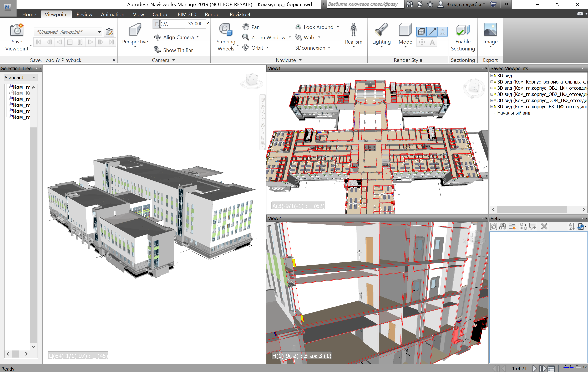Click Save Search binoculars icon in Sets

(x=503, y=226)
